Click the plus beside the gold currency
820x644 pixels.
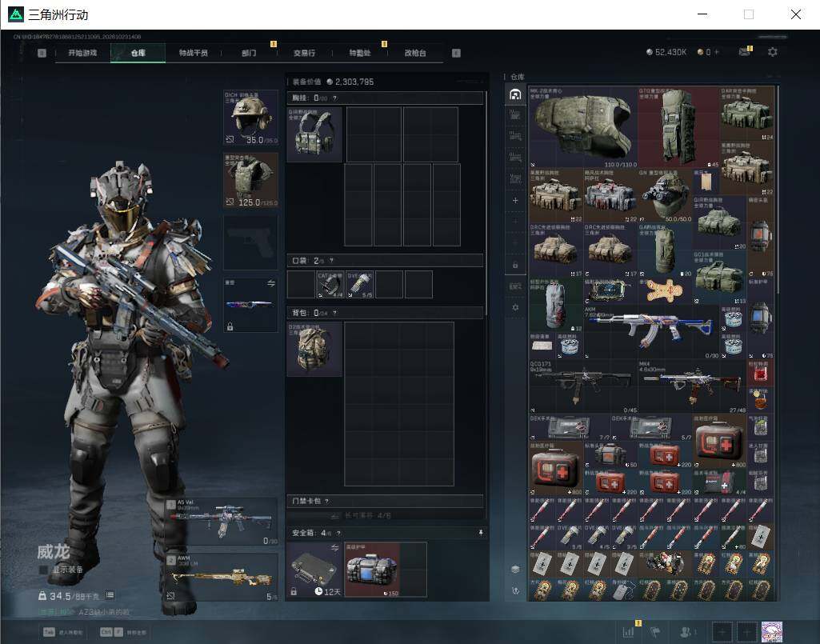click(x=717, y=52)
